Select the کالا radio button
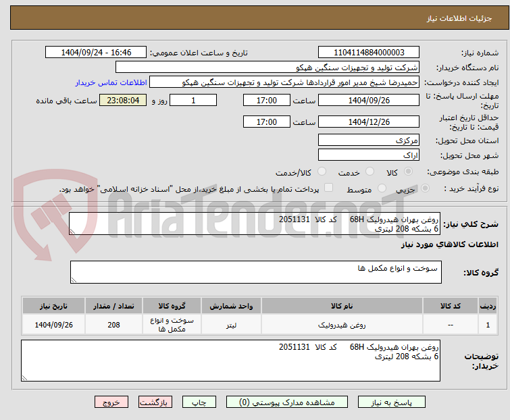This screenshot has width=510, height=420. pos(408,172)
